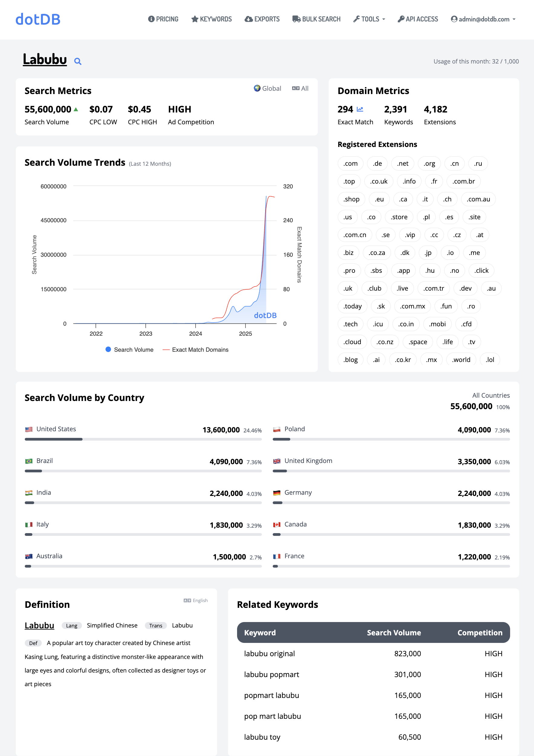Click the Exact Match trend chart icon
Screen dimensions: 534x756
[360, 109]
